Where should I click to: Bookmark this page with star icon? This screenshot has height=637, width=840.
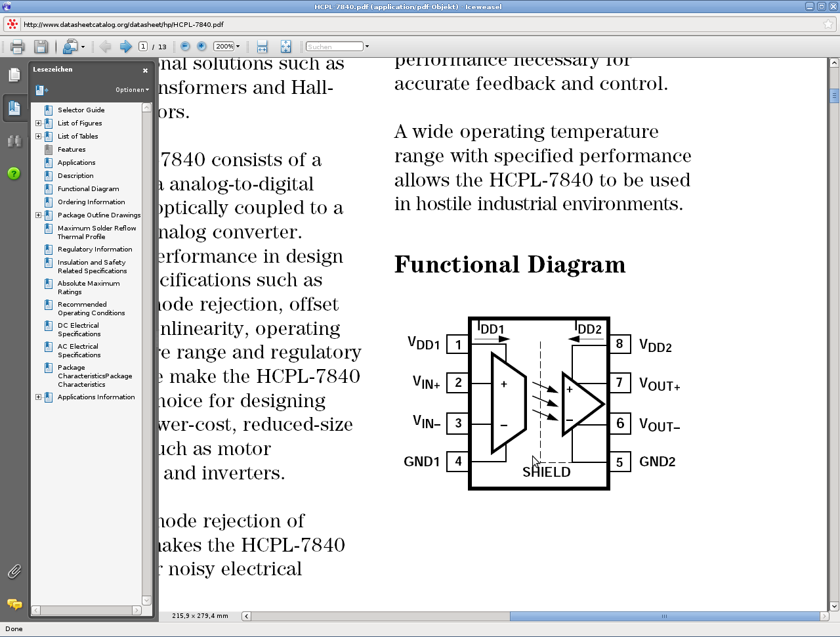click(x=828, y=25)
